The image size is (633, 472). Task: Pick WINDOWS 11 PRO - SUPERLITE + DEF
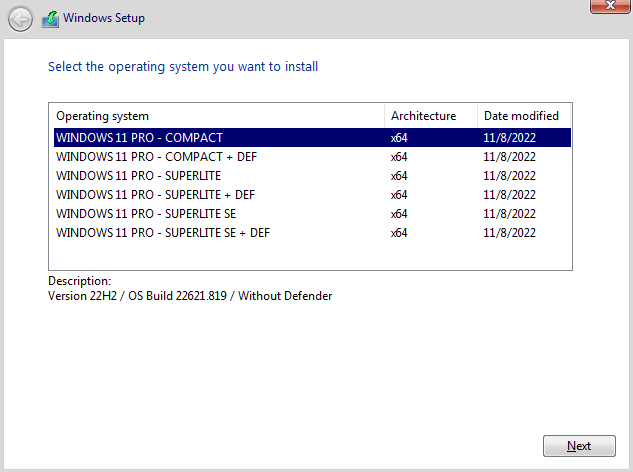(156, 194)
